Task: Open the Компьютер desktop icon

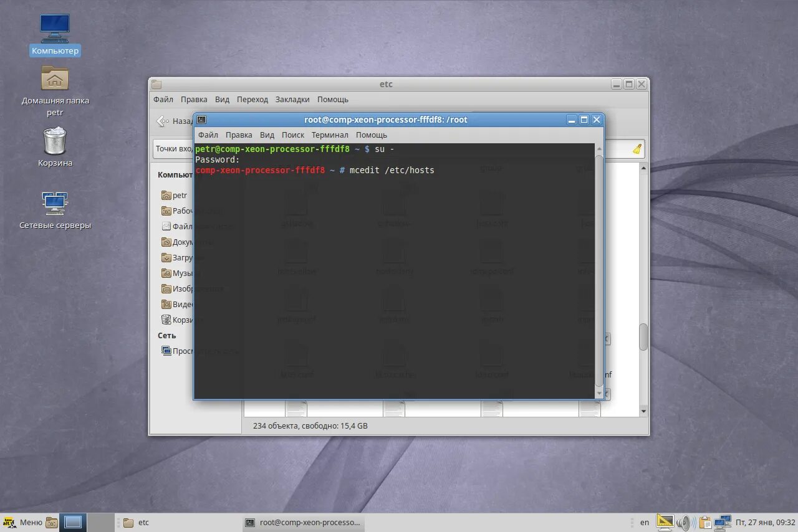Action: coord(55,35)
